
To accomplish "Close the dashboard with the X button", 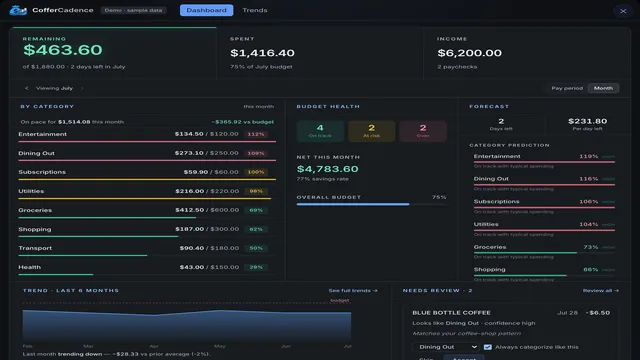I will click(x=623, y=11).
